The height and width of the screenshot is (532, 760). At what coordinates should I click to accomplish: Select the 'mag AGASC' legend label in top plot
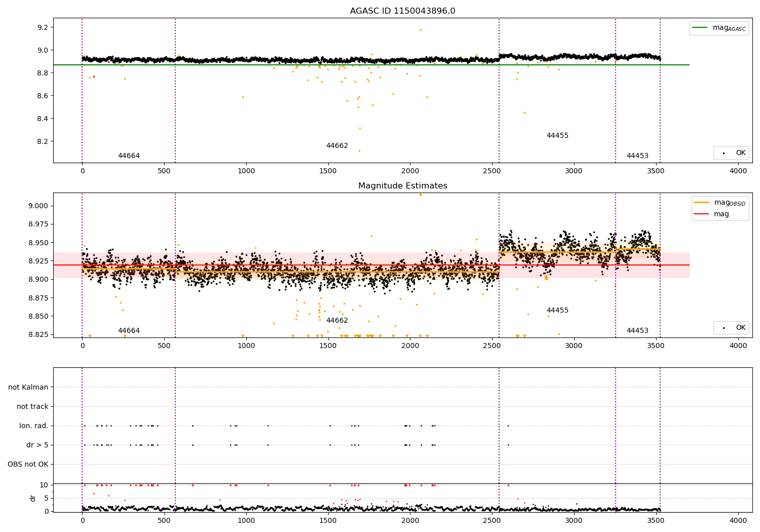coord(729,28)
